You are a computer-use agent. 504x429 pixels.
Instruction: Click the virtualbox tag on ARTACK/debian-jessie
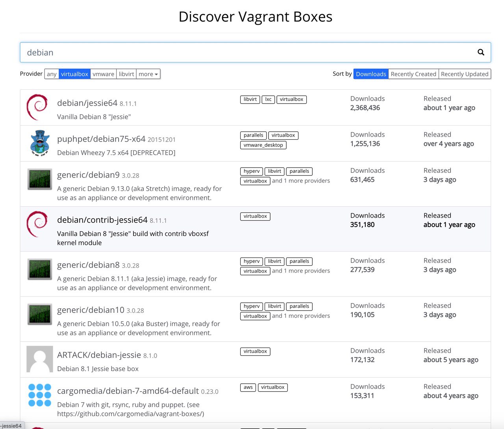255,351
